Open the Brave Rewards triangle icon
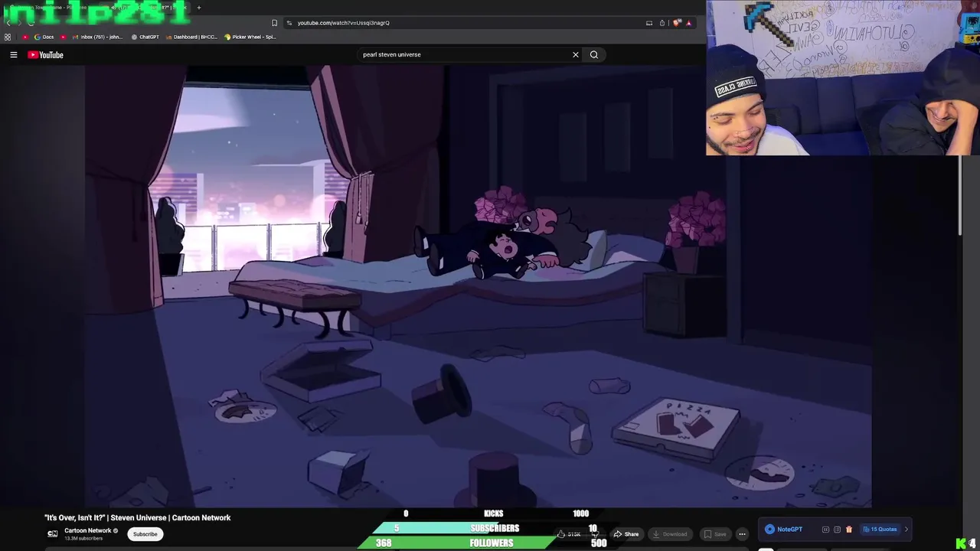Image resolution: width=980 pixels, height=551 pixels. click(x=688, y=23)
